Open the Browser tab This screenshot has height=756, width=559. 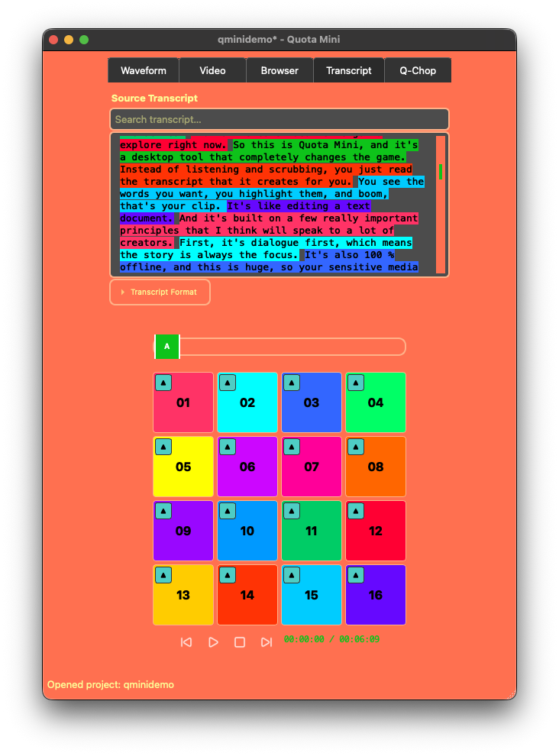[279, 70]
